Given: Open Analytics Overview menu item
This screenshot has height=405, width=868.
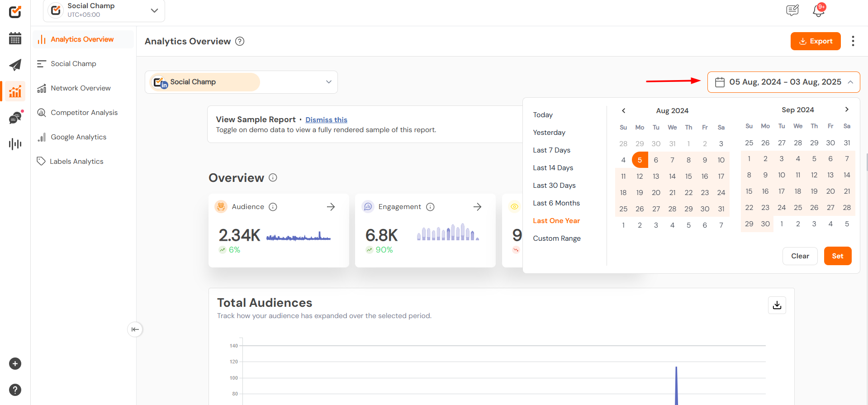Looking at the screenshot, I should pos(83,39).
